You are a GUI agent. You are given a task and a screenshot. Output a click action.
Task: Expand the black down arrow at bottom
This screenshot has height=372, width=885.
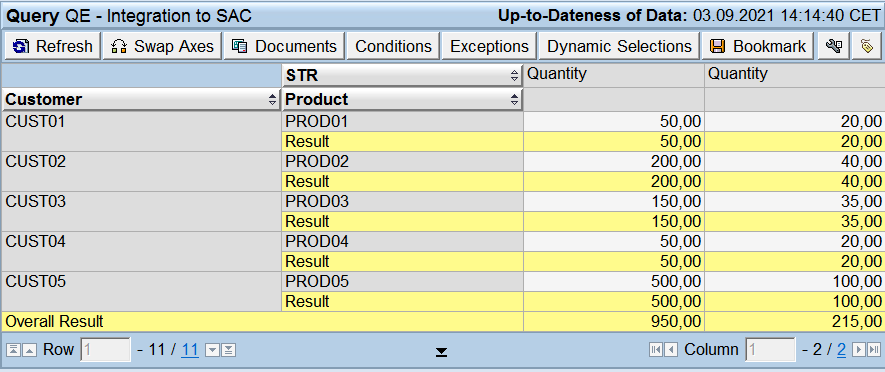click(441, 352)
